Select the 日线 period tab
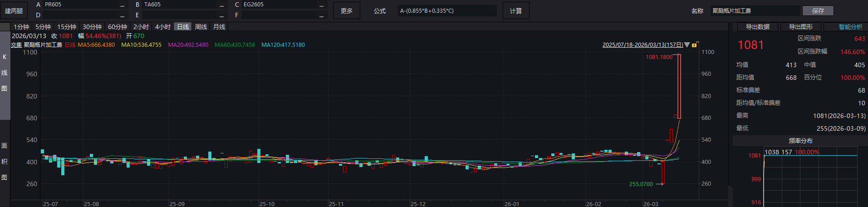This screenshot has width=868, height=207. coord(183,27)
